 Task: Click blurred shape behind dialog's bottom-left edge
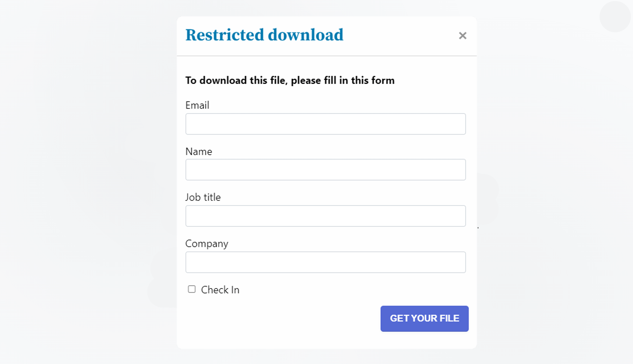pyautogui.click(x=163, y=280)
